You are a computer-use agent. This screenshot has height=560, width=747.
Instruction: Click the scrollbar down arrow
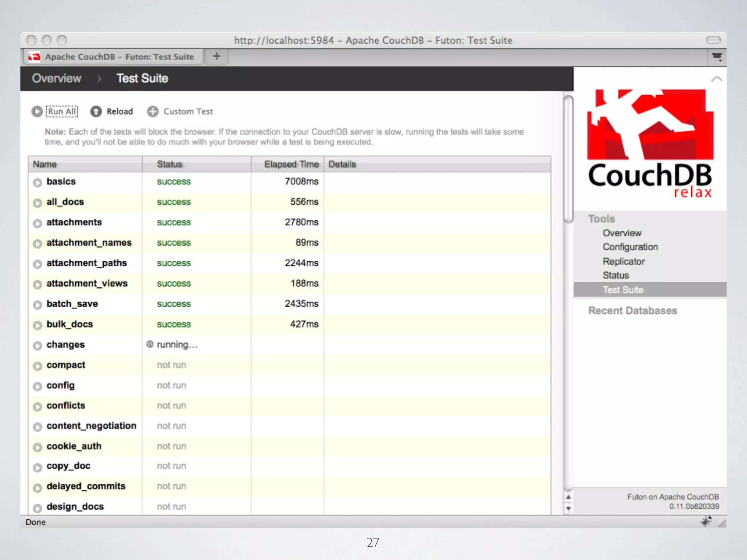tap(568, 508)
